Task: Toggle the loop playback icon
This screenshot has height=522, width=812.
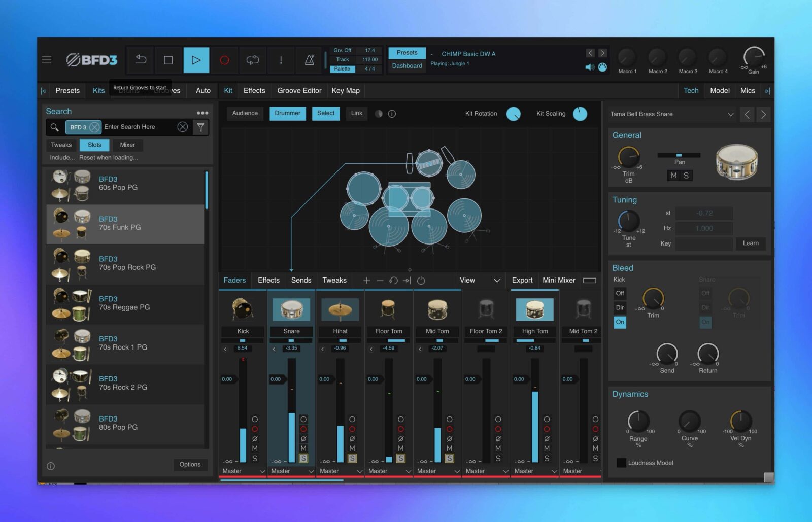Action: pyautogui.click(x=253, y=60)
